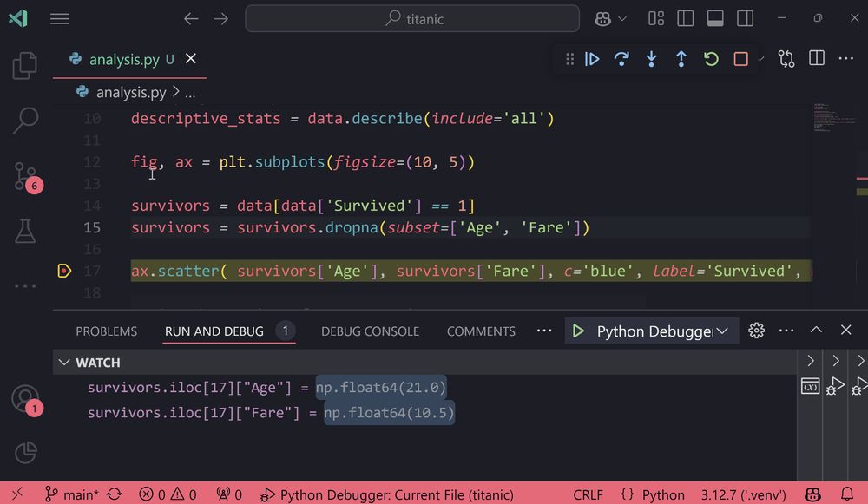Click analysis.py in the breadcrumb

(131, 93)
